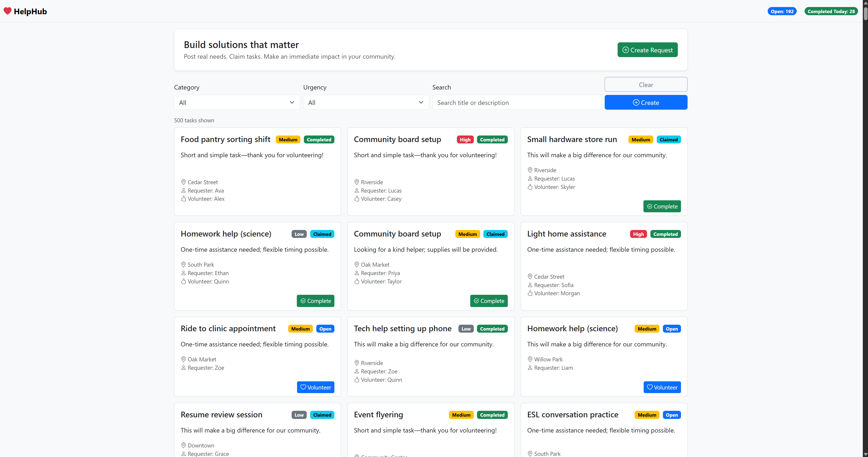Click thumbs-up volunteer icon beside Quinn in Homework help card

tap(183, 281)
